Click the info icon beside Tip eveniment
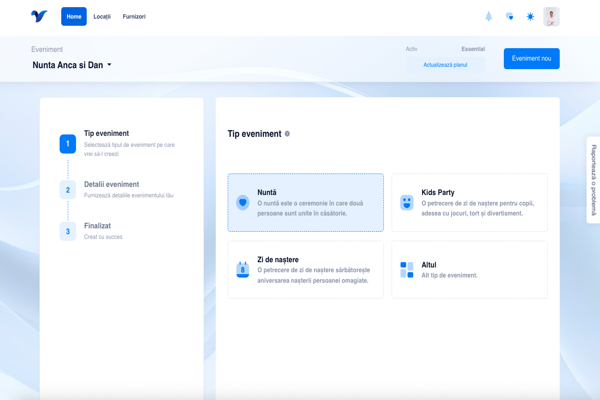This screenshot has width=600, height=400. pos(288,134)
